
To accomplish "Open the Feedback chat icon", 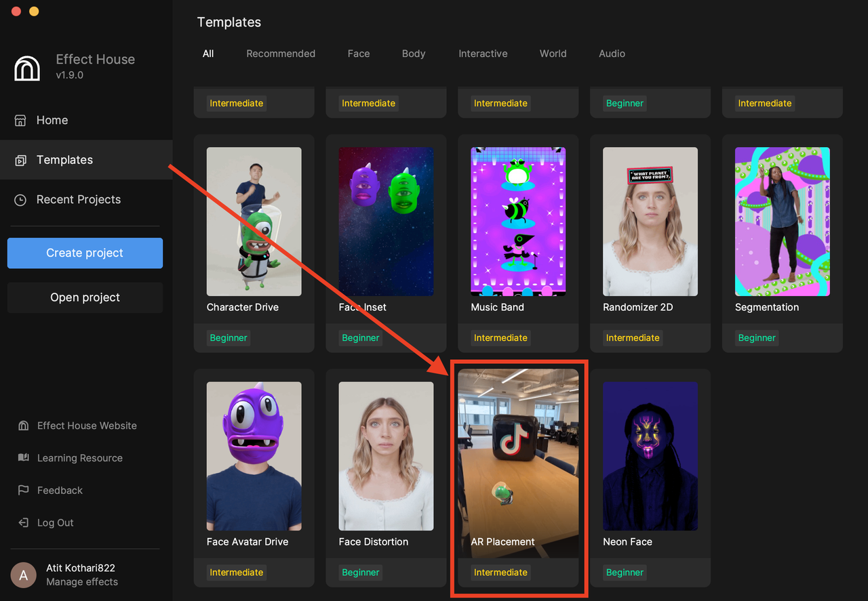I will tap(22, 490).
